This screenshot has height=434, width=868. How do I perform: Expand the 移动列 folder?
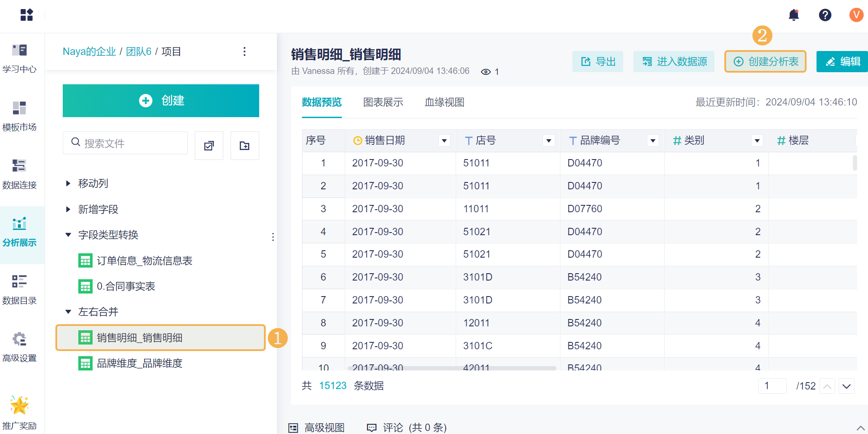[68, 183]
